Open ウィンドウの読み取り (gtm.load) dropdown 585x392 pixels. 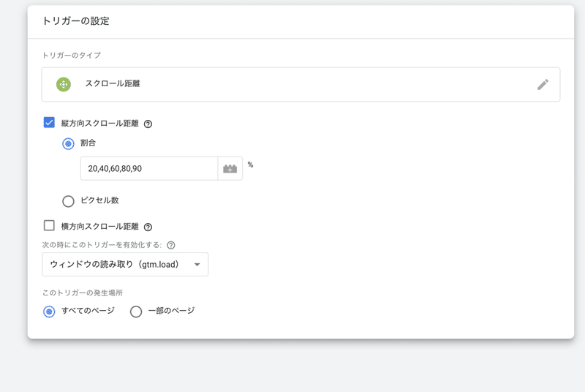pyautogui.click(x=125, y=265)
